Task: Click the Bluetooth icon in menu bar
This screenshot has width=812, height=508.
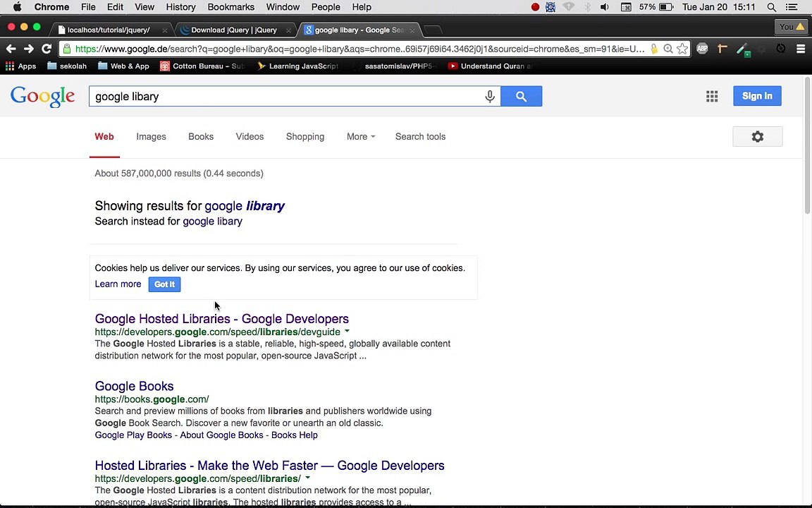Action: (x=587, y=7)
